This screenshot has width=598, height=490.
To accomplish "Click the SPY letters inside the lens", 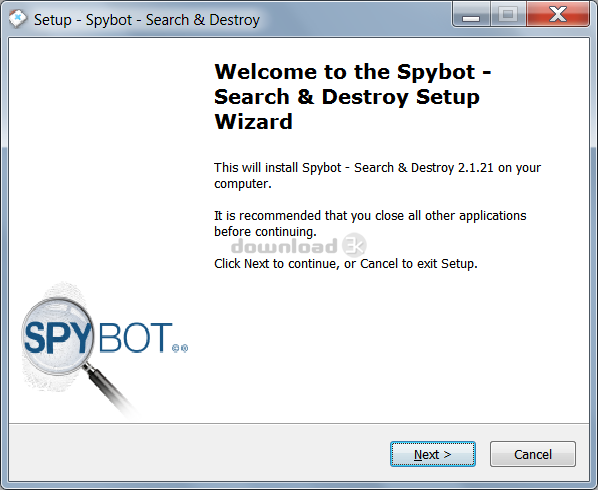I will 57,337.
